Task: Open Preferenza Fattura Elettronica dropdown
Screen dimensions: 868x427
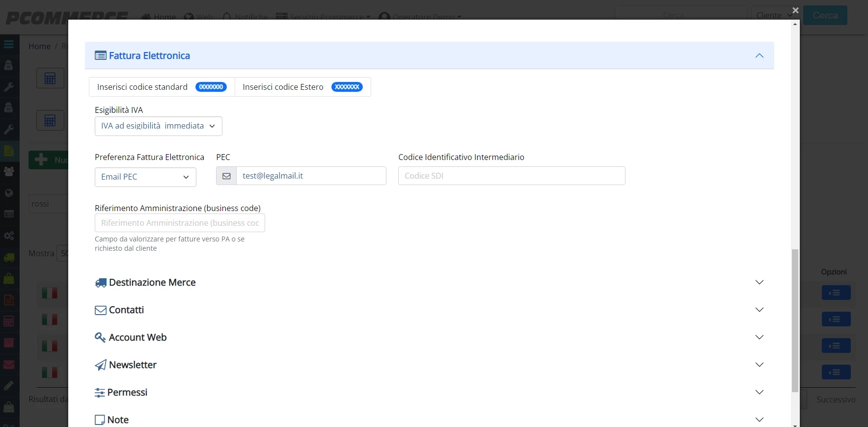Action: pyautogui.click(x=145, y=177)
